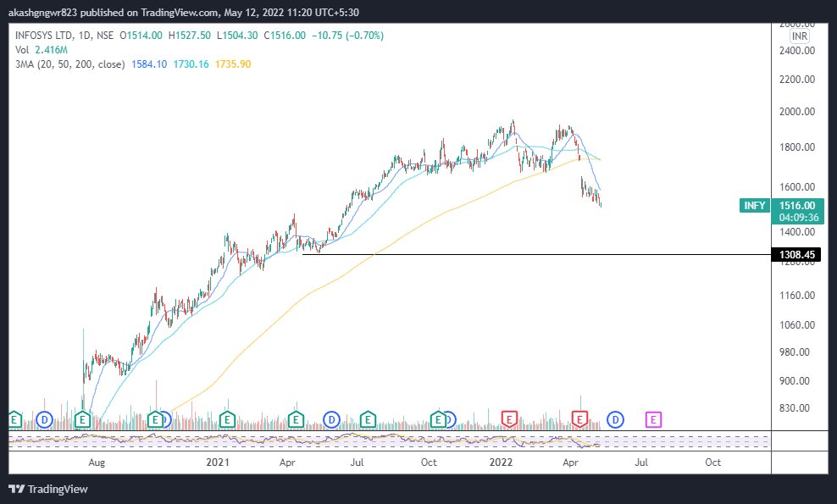This screenshot has width=837, height=504.
Task: Click the countdown timer 04:09:36
Action: tap(799, 218)
